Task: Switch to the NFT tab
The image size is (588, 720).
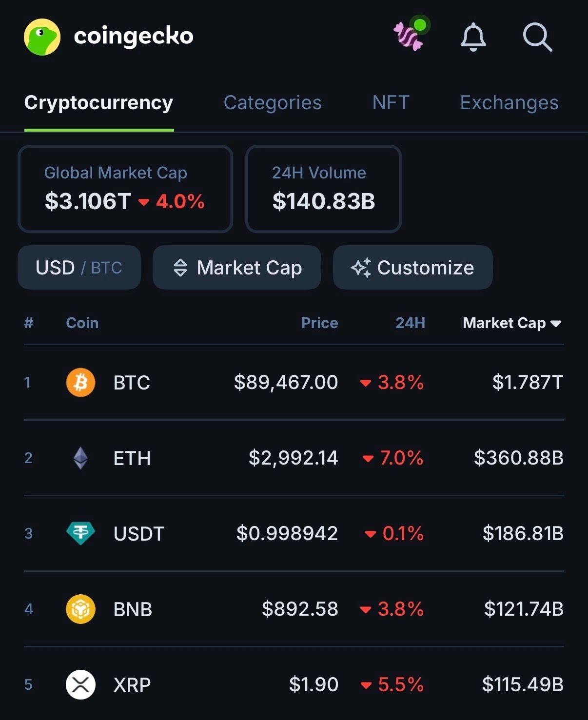Action: pyautogui.click(x=391, y=103)
